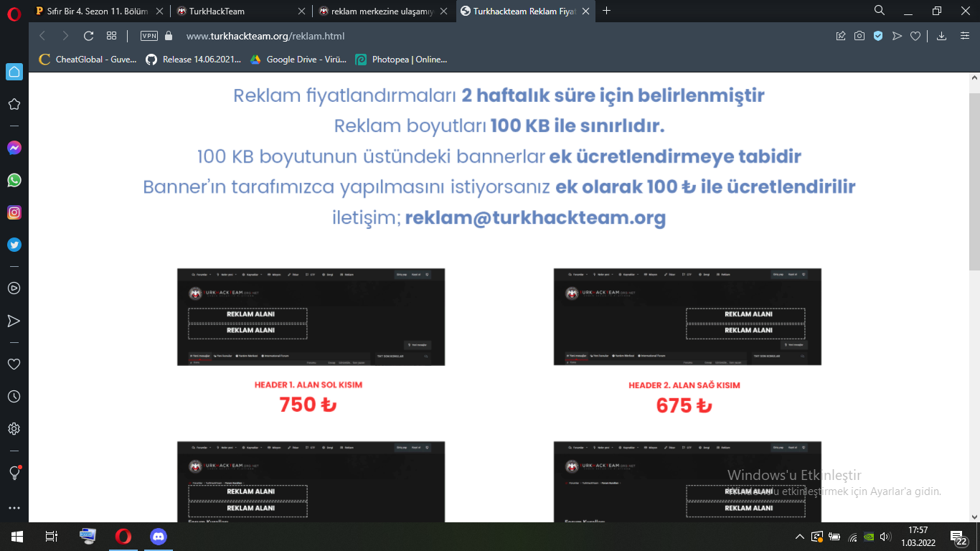
Task: Open a new tab with plus button
Action: [x=607, y=11]
